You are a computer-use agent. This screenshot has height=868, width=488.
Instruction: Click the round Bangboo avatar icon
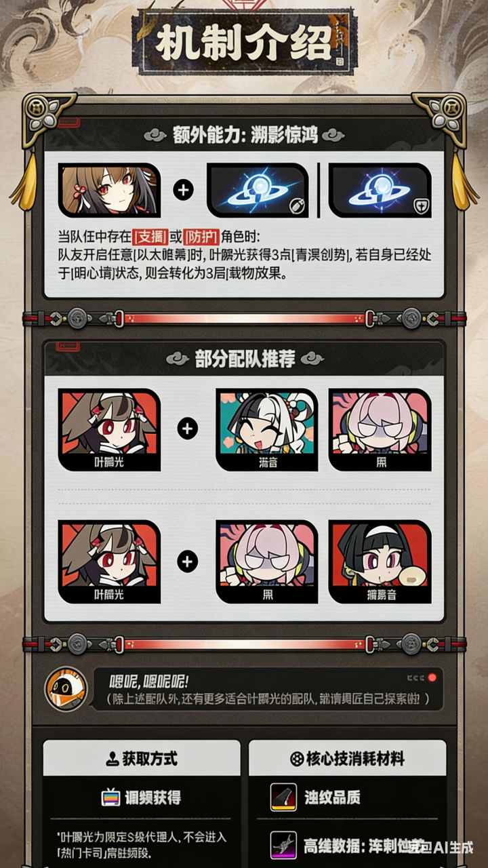click(66, 689)
